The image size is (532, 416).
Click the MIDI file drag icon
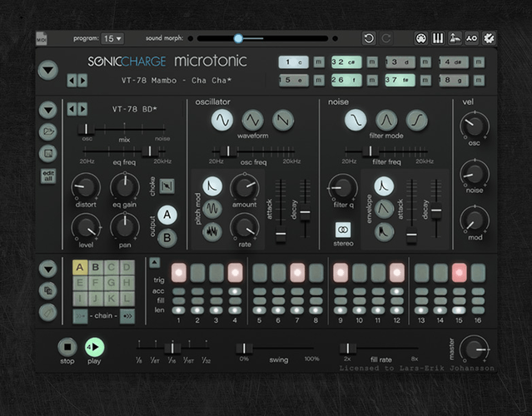coord(42,38)
